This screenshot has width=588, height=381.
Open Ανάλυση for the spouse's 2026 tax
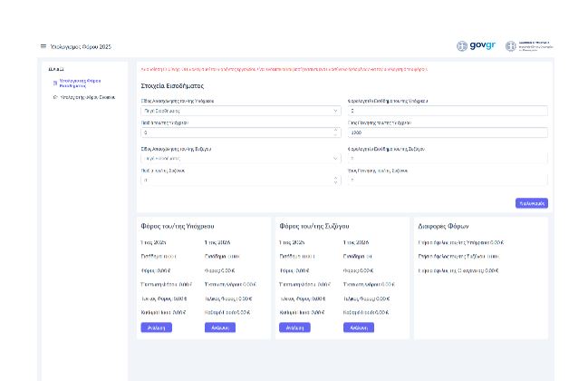pyautogui.click(x=358, y=327)
